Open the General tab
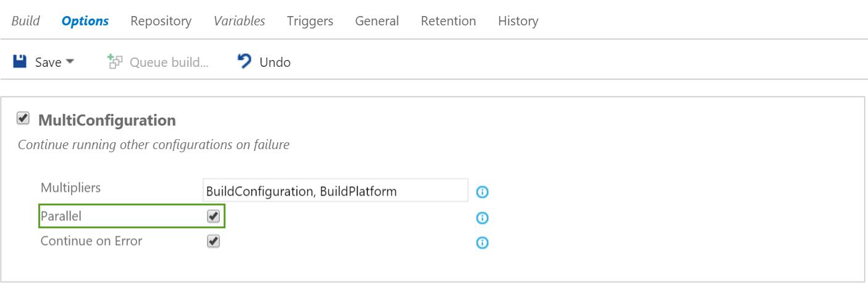Screen dimensions: 868x284 point(377,21)
